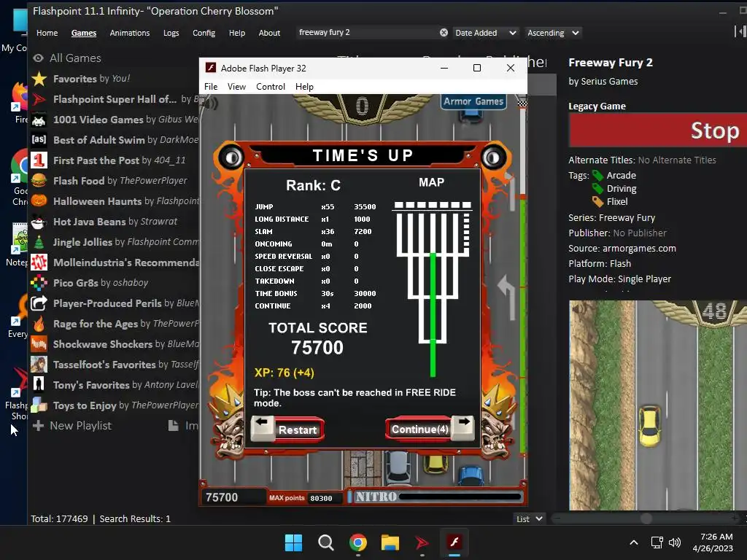Click the date 4/26/2023 clock in taskbar
Screen dimensions: 747x560
(712, 548)
